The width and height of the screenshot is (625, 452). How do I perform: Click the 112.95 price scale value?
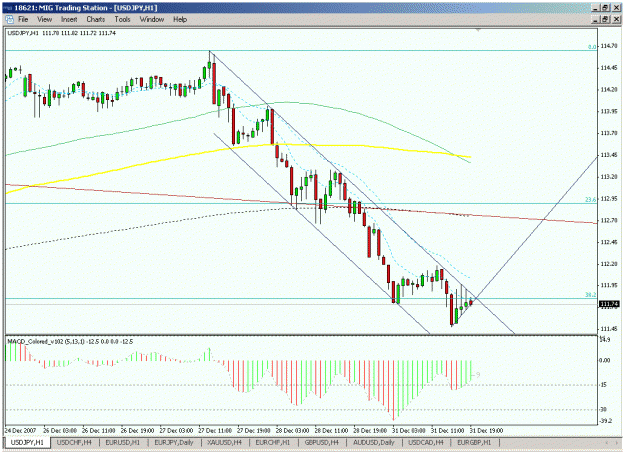609,198
